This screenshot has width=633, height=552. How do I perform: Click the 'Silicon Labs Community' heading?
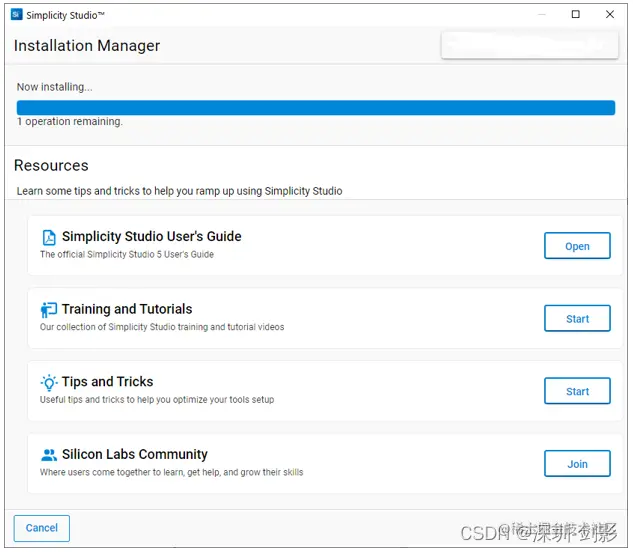click(x=134, y=454)
